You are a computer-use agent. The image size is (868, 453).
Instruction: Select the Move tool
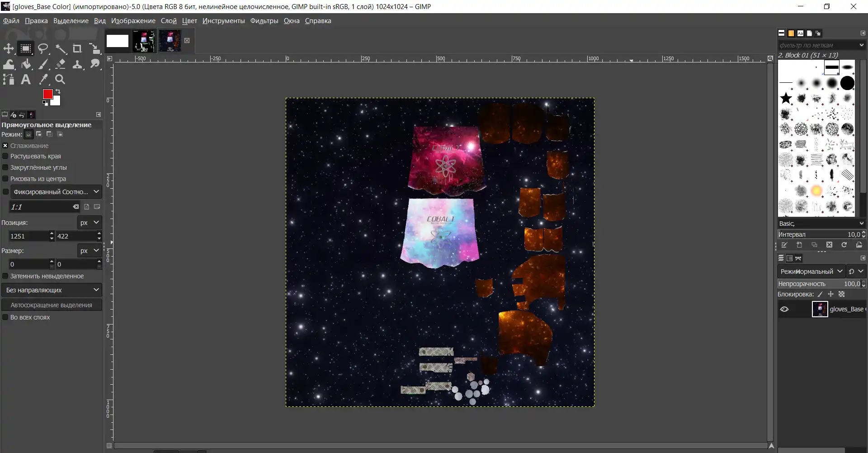(x=9, y=48)
